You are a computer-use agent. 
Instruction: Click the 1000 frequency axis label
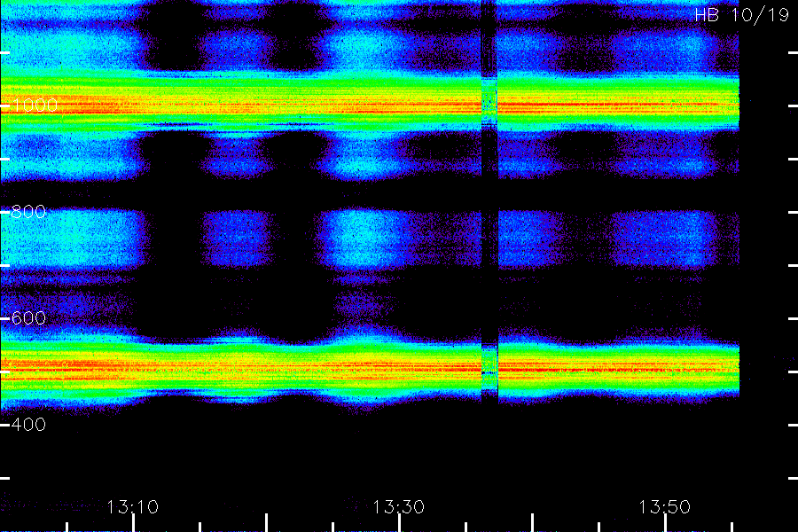click(34, 106)
